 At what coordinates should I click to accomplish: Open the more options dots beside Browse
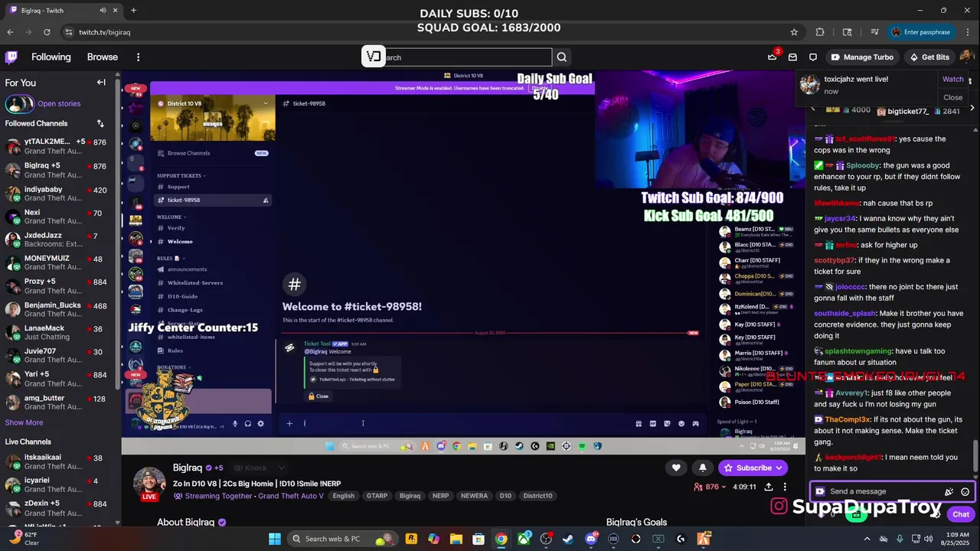(x=138, y=57)
